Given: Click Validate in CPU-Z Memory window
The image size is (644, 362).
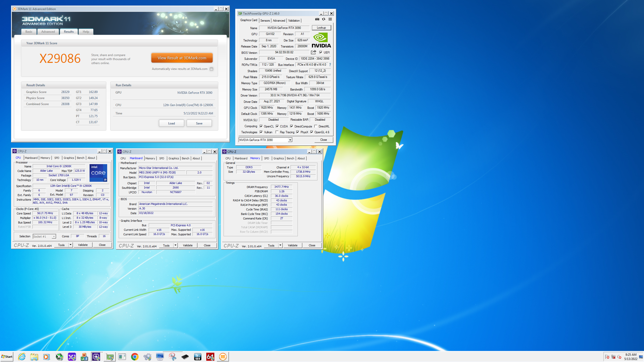Looking at the screenshot, I should [293, 245].
